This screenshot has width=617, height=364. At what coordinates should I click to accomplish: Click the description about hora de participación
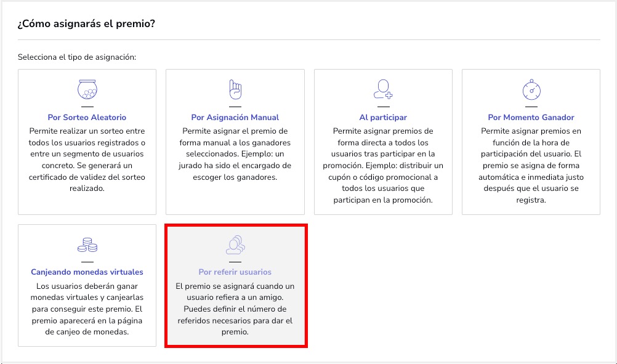point(531,165)
